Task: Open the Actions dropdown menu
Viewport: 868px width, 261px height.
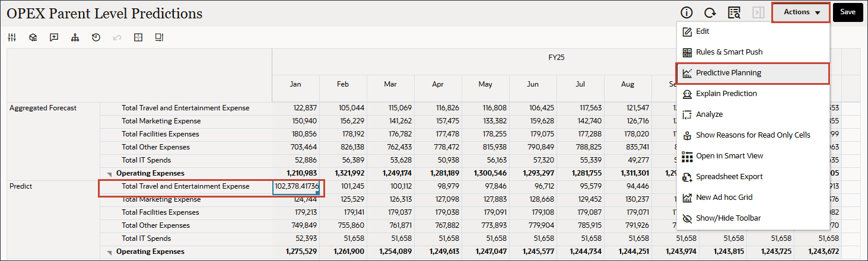Action: (801, 12)
